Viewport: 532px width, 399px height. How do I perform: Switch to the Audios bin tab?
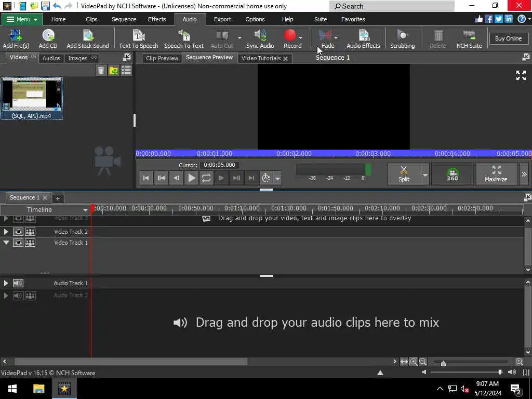[x=51, y=58]
